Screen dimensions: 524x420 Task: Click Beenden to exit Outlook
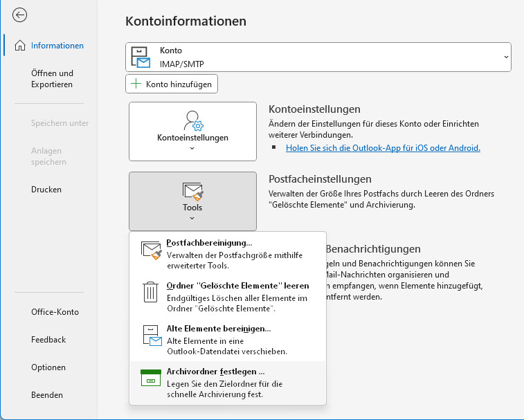(47, 395)
